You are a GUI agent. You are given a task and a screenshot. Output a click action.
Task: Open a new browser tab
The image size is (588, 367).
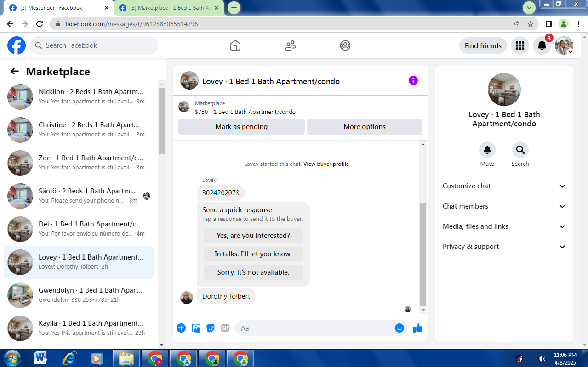234,8
